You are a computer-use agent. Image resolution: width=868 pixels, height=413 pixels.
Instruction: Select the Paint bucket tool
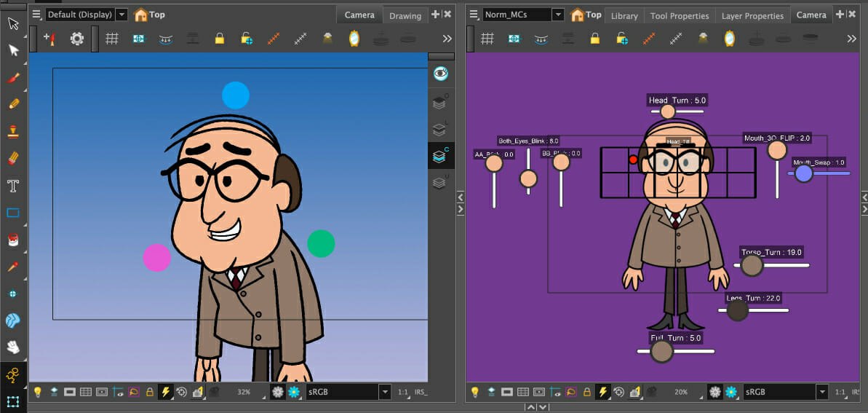[x=13, y=240]
